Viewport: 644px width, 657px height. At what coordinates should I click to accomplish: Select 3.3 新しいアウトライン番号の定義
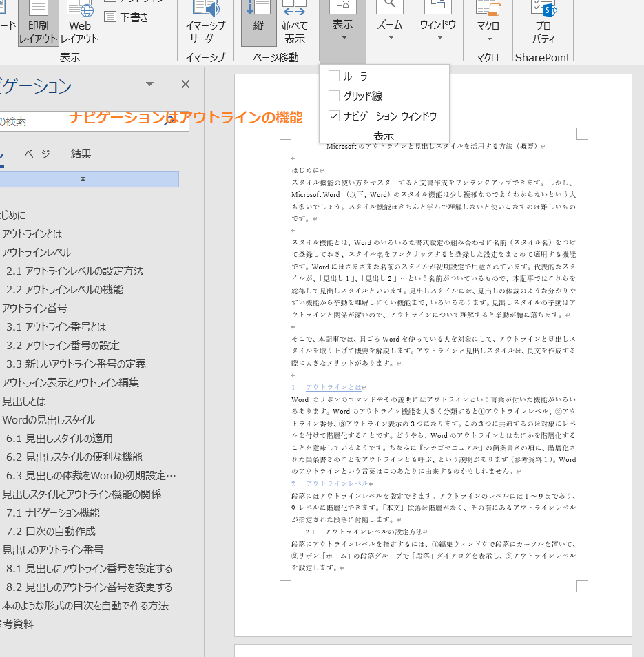[76, 364]
